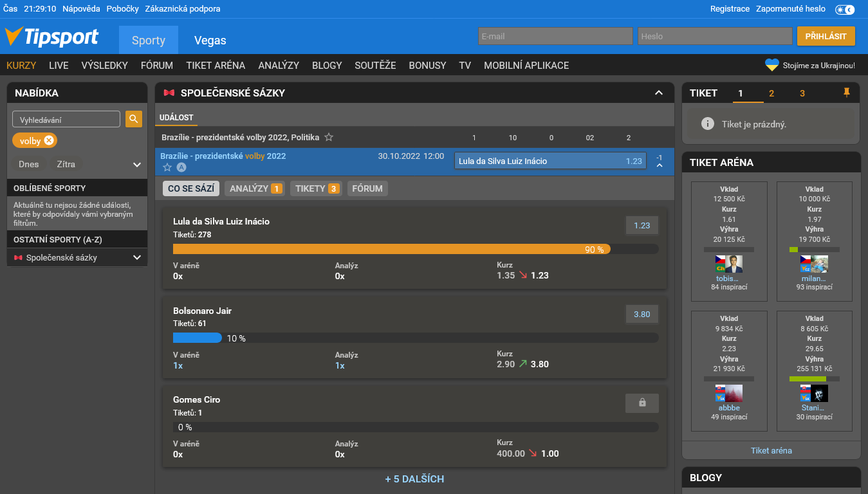
Task: Pin the ticket panel
Action: point(847,93)
